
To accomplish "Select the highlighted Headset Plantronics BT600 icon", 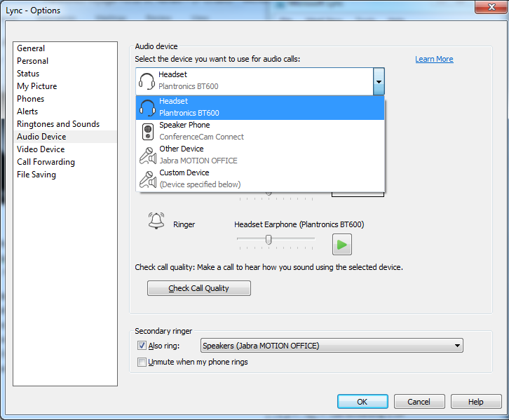I will [x=147, y=107].
